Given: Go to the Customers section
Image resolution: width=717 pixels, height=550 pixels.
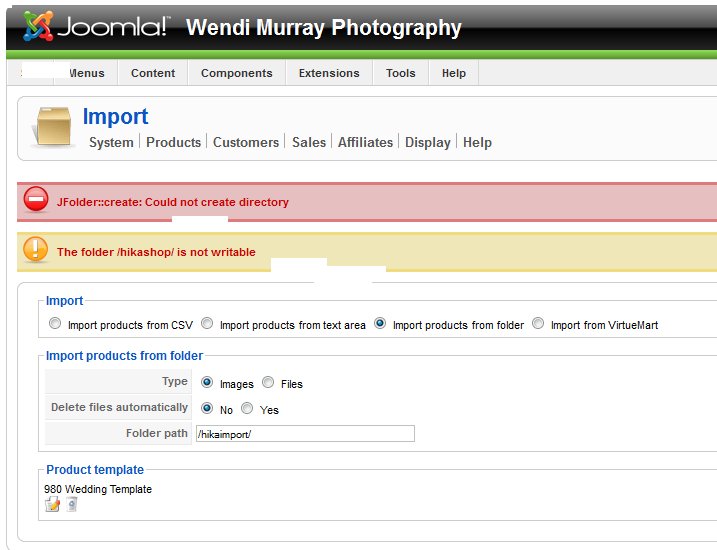Looking at the screenshot, I should click(x=246, y=142).
